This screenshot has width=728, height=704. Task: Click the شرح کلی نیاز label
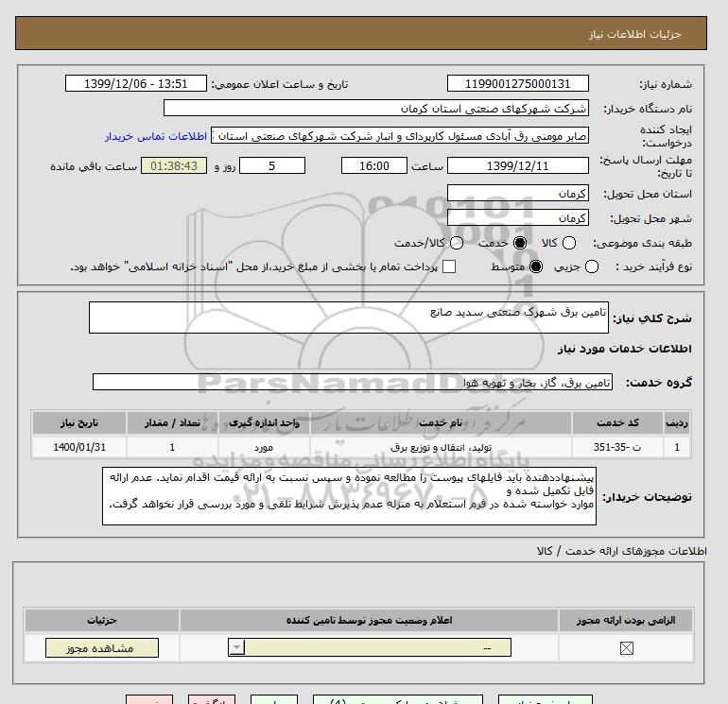pyautogui.click(x=652, y=318)
